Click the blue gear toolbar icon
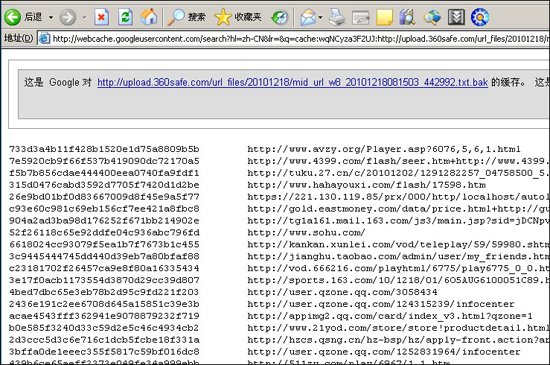This screenshot has width=550, height=365. coord(480,17)
